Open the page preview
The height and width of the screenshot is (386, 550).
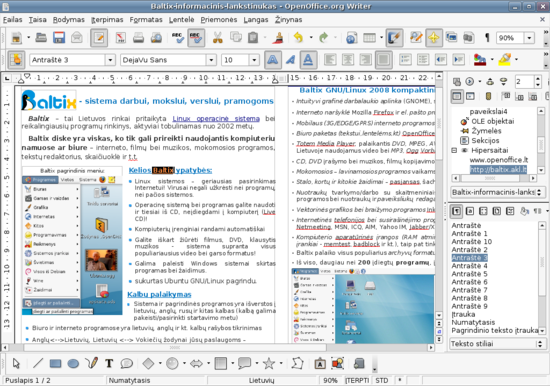[x=156, y=38]
